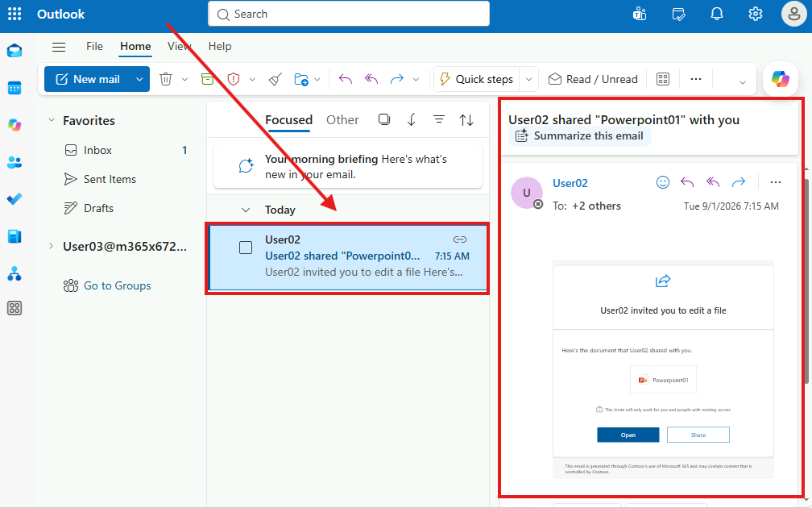
Task: Open the Sent Items folder
Action: [110, 179]
